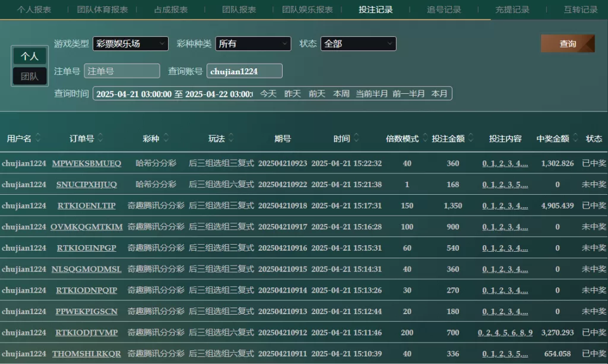Click bet amount 1,350
This screenshot has width=608, height=364.
point(453,205)
